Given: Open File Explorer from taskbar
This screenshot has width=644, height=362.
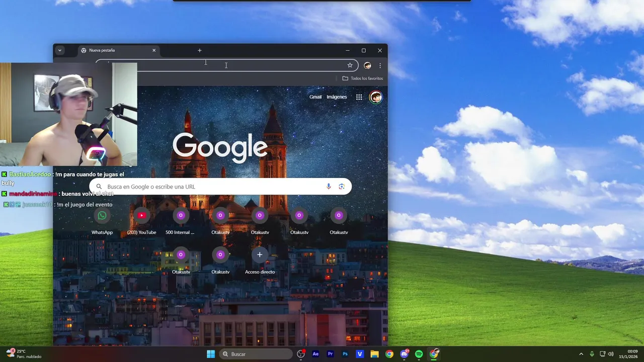Looking at the screenshot, I should [x=374, y=354].
